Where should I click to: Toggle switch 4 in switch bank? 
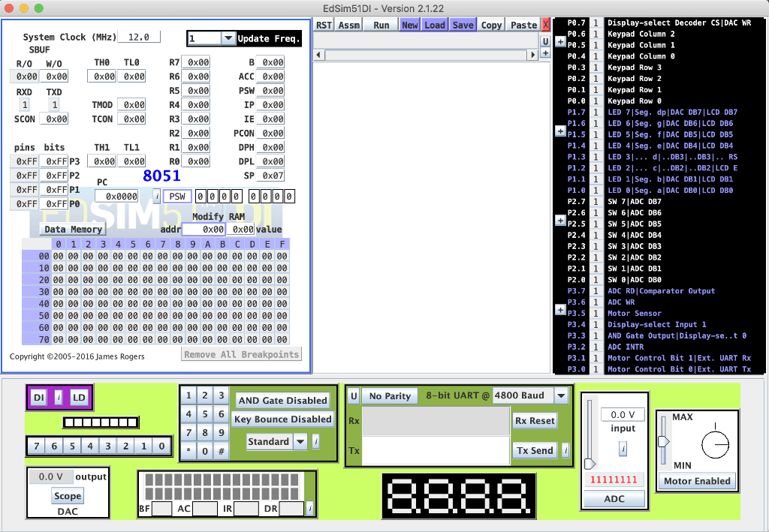pos(90,446)
